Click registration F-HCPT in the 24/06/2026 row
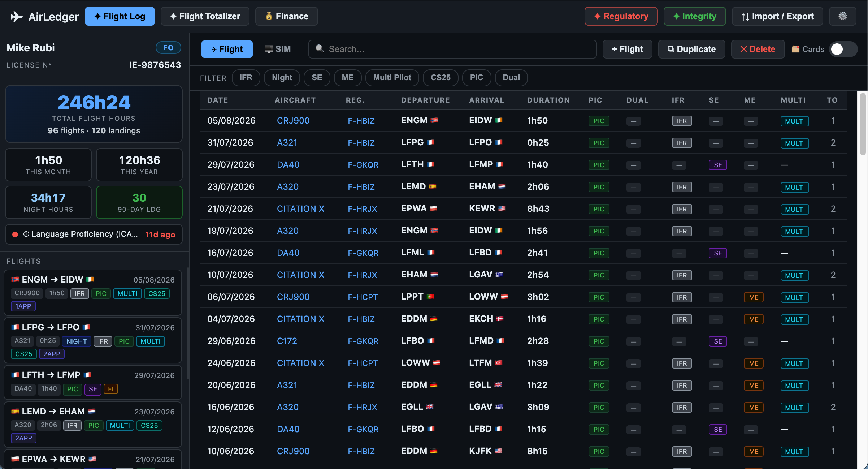868x469 pixels. (x=363, y=363)
